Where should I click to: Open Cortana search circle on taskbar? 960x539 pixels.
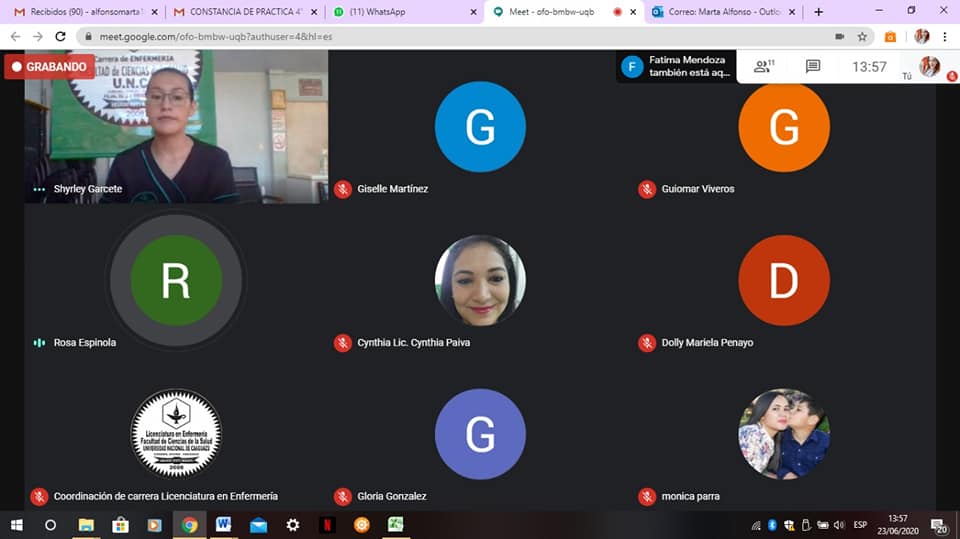click(x=51, y=525)
